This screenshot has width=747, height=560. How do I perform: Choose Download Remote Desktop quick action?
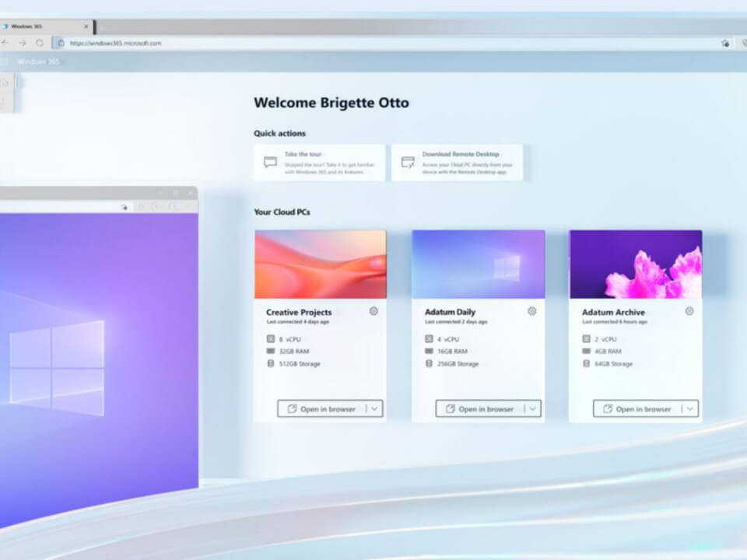[x=457, y=163]
